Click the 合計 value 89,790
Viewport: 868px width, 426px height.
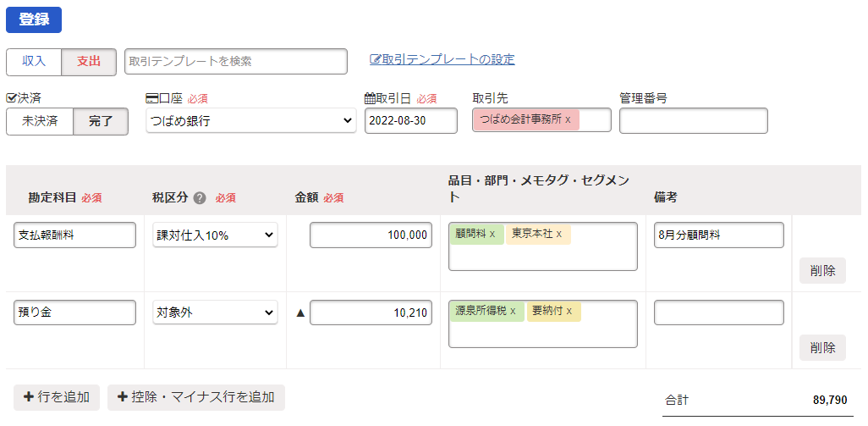tap(830, 400)
